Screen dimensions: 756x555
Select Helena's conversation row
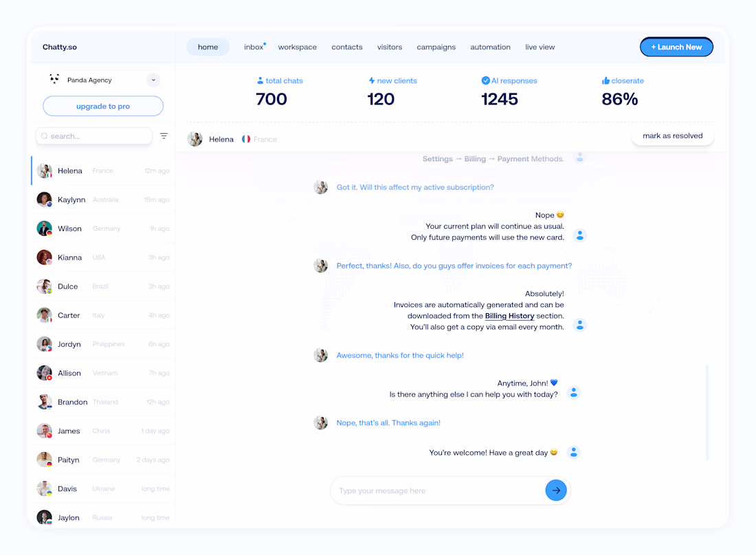point(102,170)
